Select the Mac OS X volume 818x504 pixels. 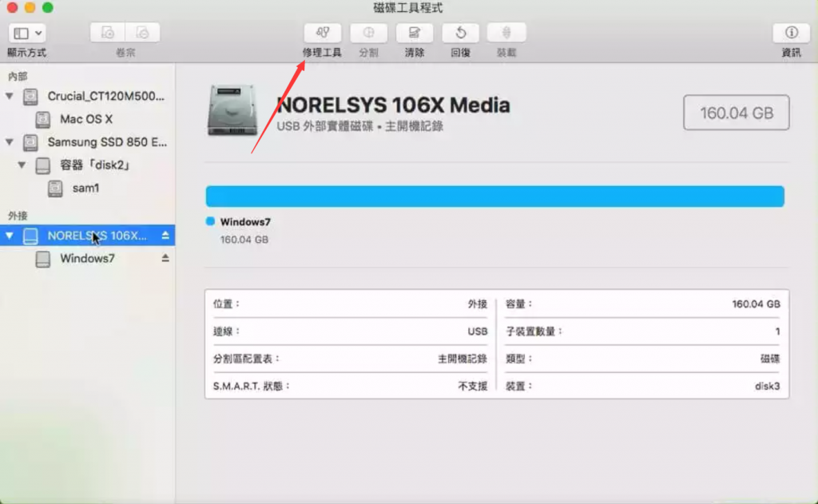[86, 119]
